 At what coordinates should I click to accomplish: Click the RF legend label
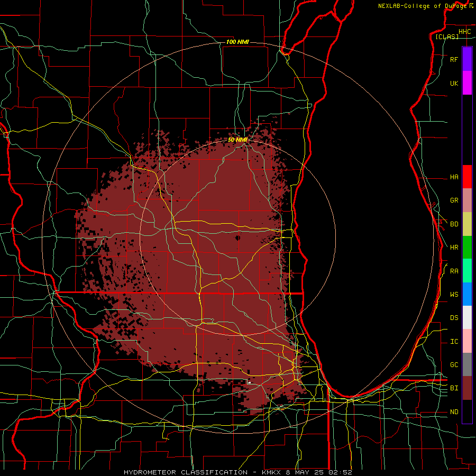tap(454, 59)
